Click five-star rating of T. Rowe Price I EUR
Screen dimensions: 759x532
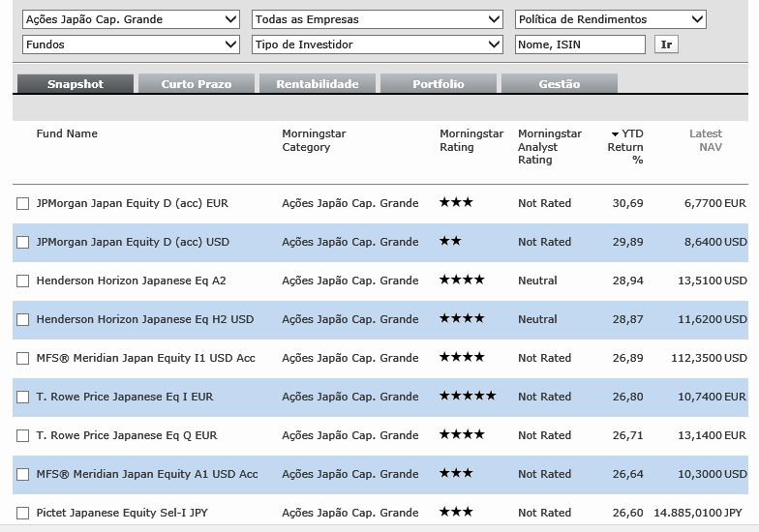click(x=468, y=396)
